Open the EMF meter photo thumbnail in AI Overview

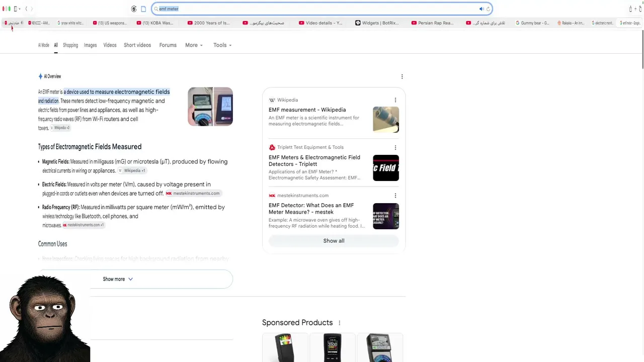point(210,107)
